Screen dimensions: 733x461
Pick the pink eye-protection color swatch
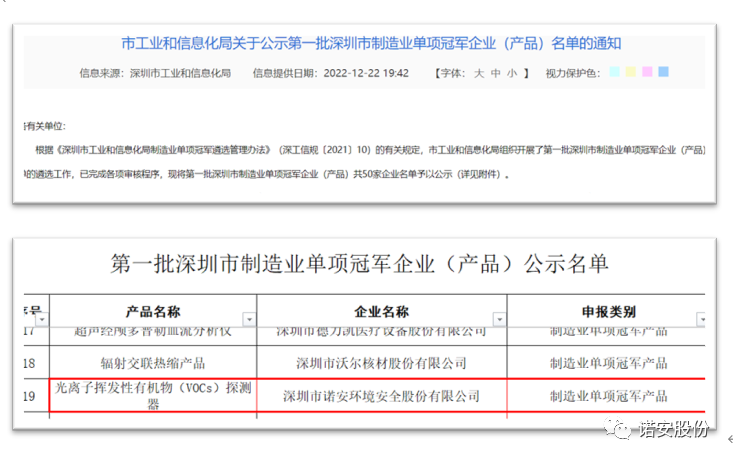tap(647, 72)
